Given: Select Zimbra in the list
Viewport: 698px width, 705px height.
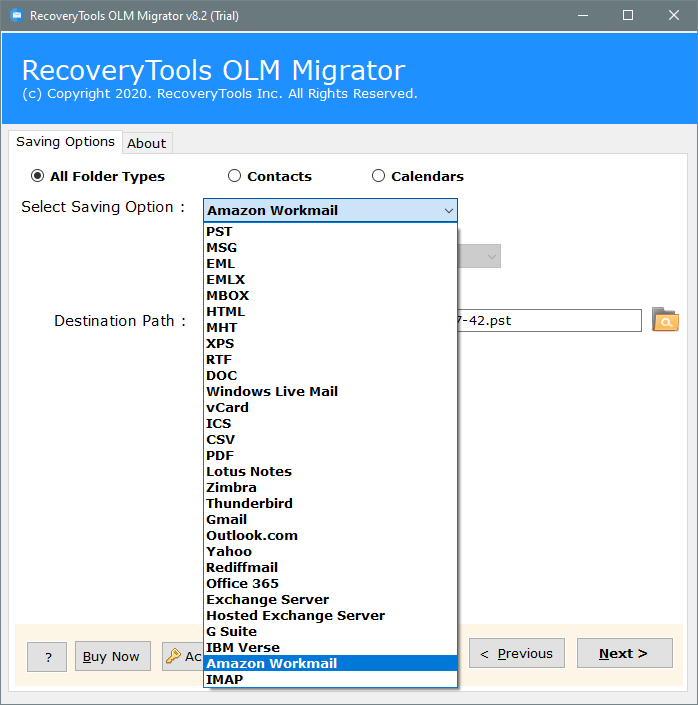Looking at the screenshot, I should coord(331,488).
